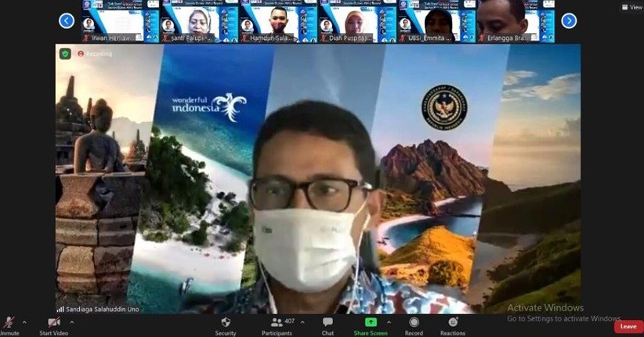Click the green Share Screen button
644x337 pixels.
coord(371,326)
